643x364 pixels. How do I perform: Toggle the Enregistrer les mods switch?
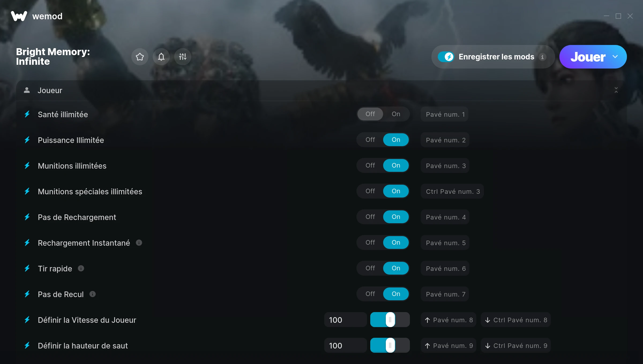(446, 57)
